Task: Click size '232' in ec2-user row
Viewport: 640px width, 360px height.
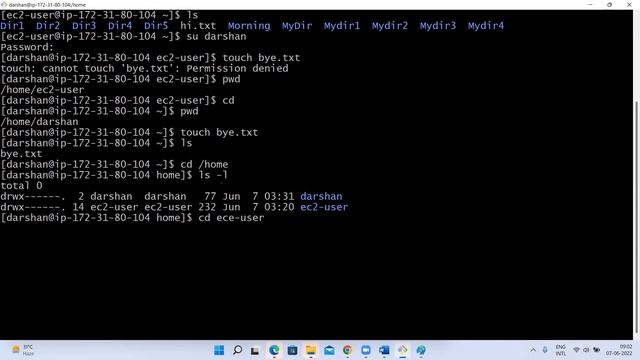Action: click(x=207, y=207)
